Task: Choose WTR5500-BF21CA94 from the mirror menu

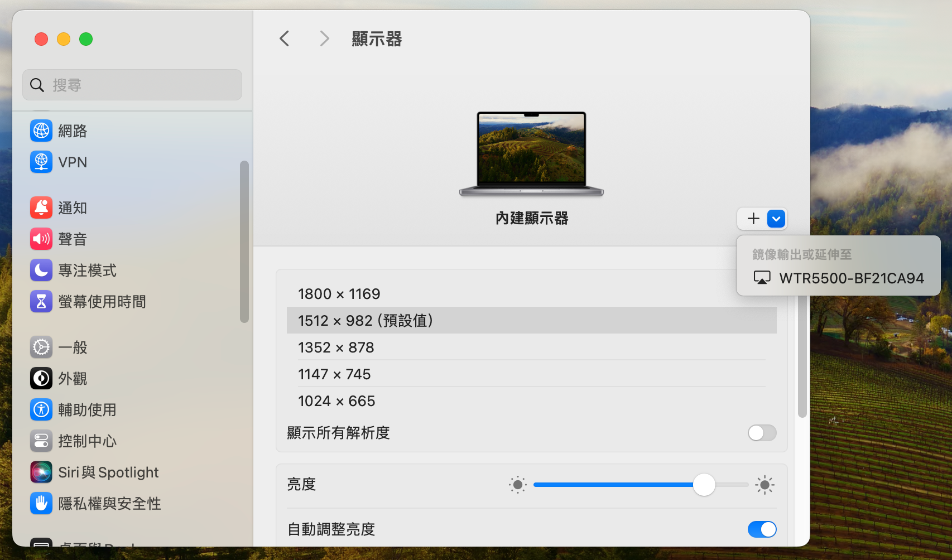Action: [839, 278]
